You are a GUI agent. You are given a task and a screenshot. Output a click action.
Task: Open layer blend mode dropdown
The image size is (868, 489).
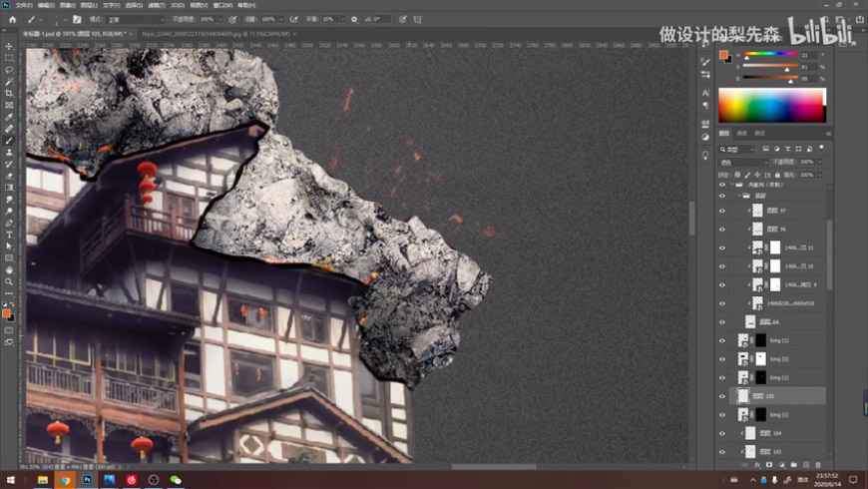coord(743,163)
